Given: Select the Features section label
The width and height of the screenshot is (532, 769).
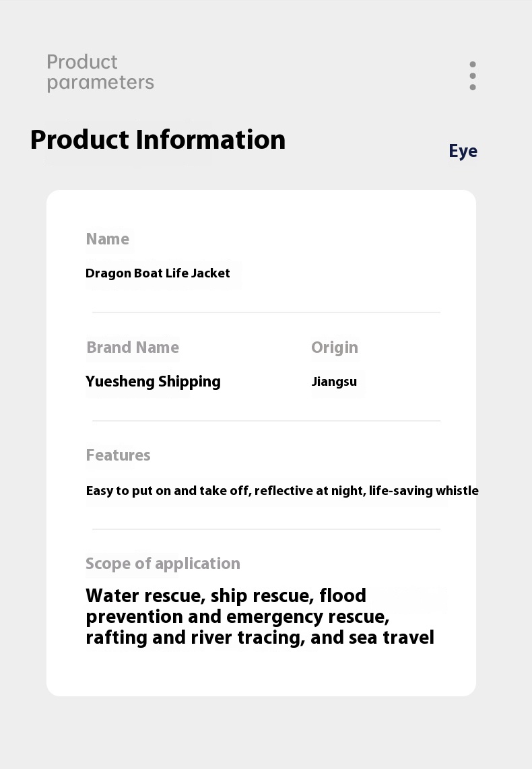Looking at the screenshot, I should coord(118,455).
